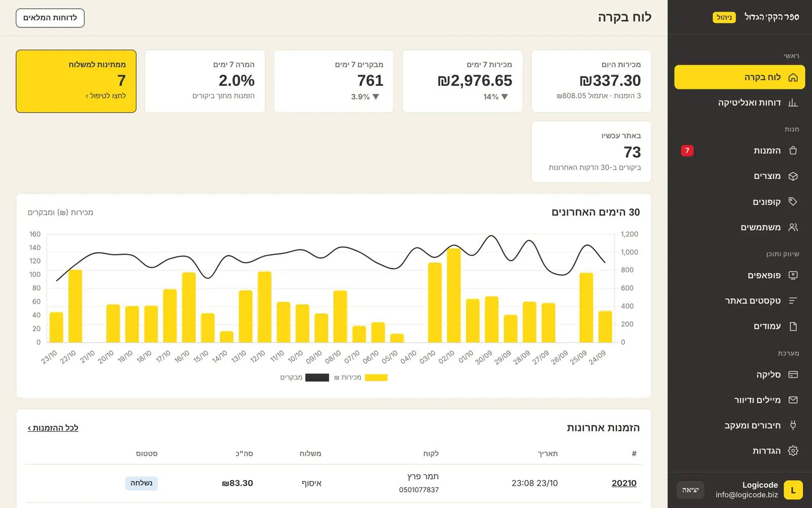Open the לוח בקרה menu item
The height and width of the screenshot is (508, 812).
click(x=739, y=77)
